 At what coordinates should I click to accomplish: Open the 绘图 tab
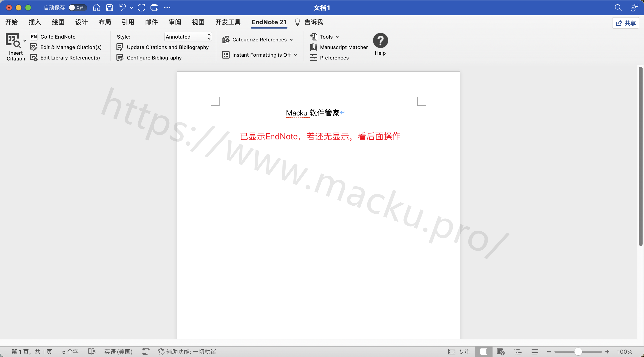[x=58, y=22]
